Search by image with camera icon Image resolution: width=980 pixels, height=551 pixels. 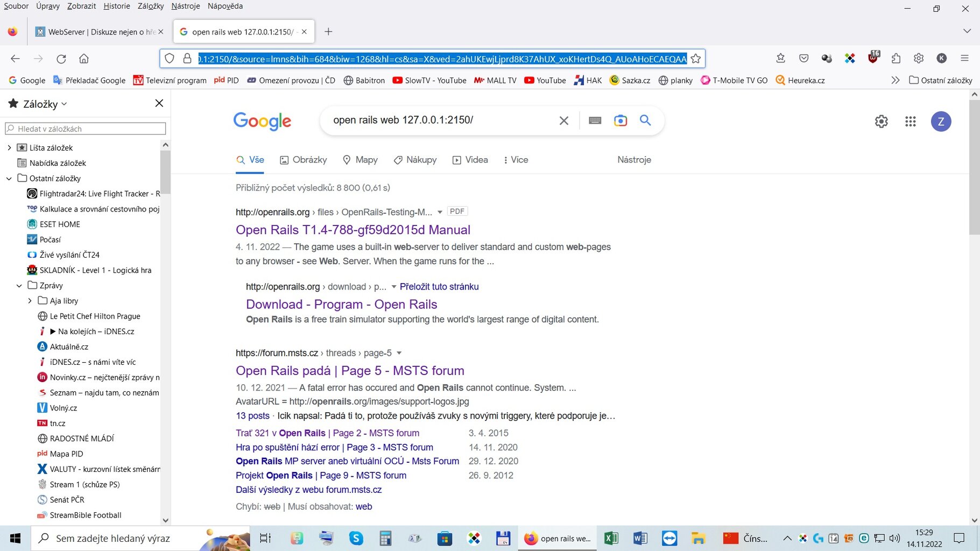click(x=621, y=121)
